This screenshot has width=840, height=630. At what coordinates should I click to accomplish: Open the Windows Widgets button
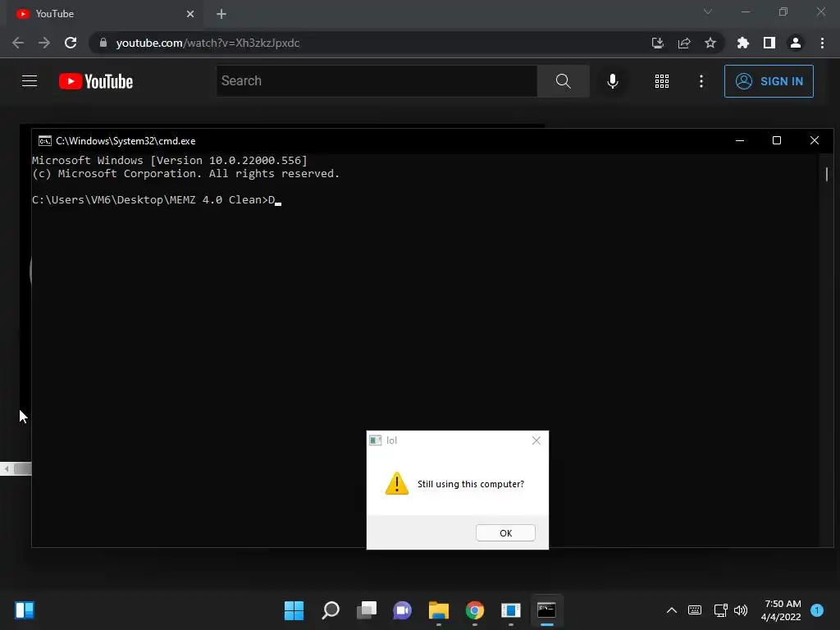point(25,610)
